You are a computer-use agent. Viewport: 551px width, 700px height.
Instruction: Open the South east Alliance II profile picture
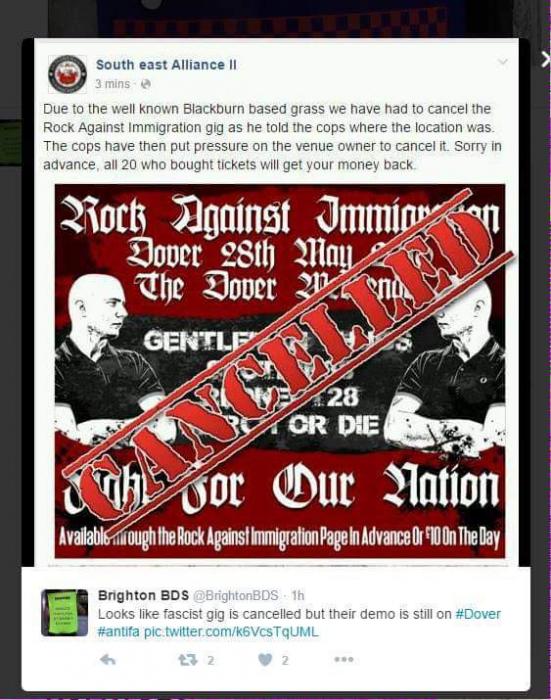tap(68, 74)
